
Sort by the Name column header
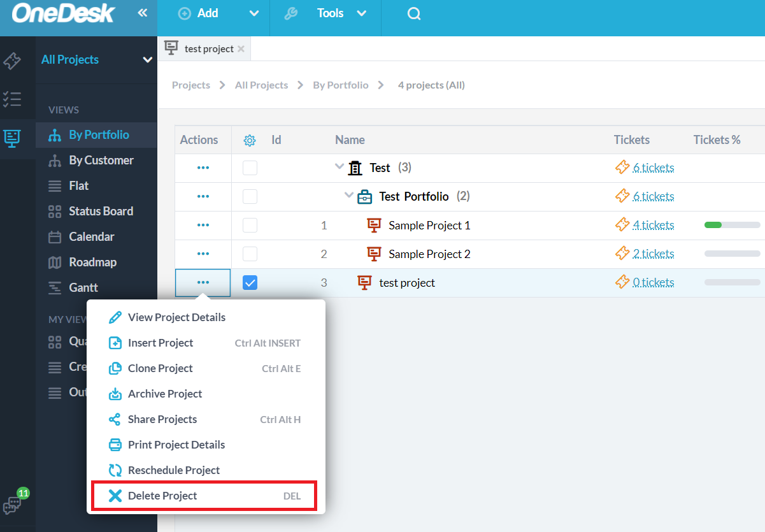[x=350, y=140]
